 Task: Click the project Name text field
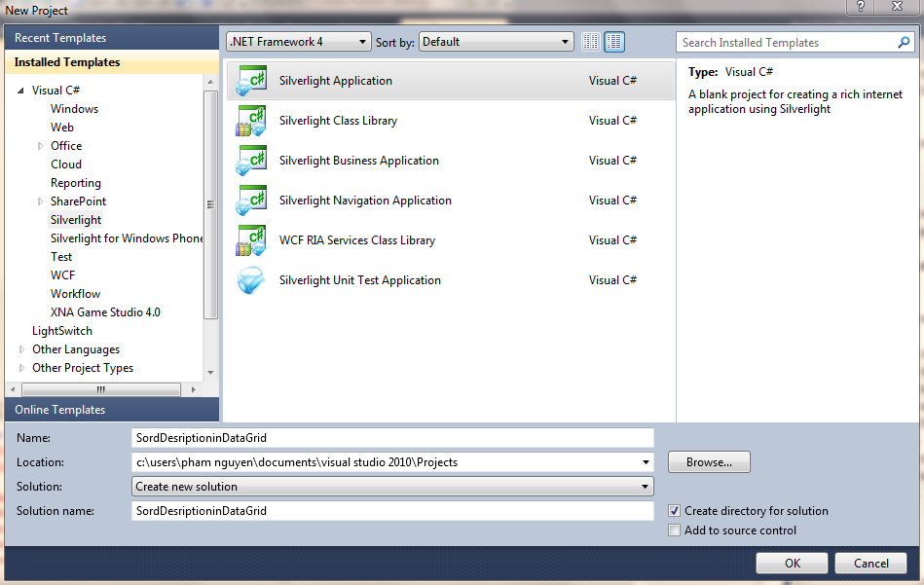coord(392,438)
